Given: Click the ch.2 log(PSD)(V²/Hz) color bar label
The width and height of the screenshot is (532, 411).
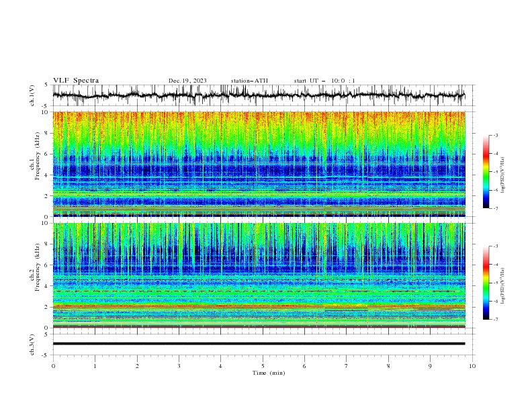Looking at the screenshot, I should pos(503,286).
